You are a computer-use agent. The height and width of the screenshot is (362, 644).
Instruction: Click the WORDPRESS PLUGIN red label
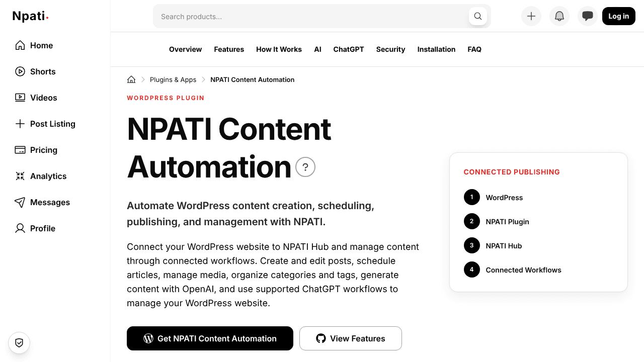(x=166, y=98)
